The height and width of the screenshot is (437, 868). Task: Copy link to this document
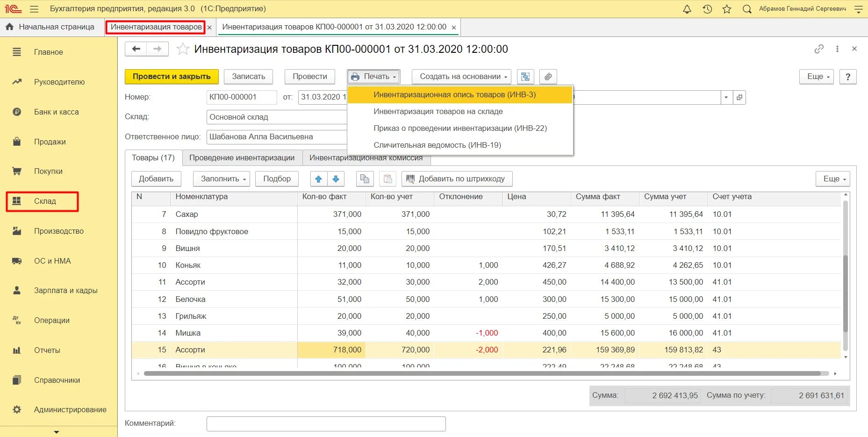[x=819, y=49]
